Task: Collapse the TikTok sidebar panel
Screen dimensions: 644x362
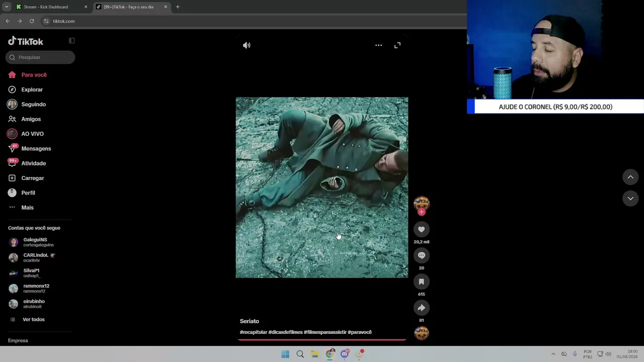Action: coord(71,41)
